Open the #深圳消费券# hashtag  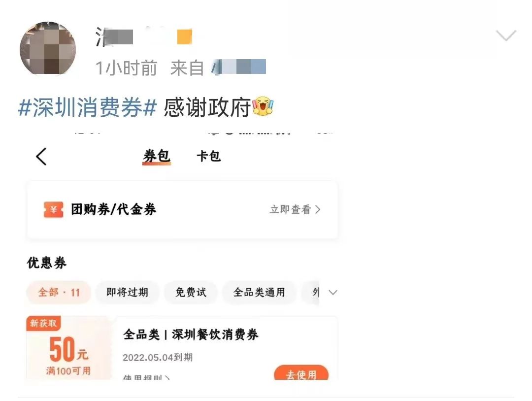(x=87, y=107)
